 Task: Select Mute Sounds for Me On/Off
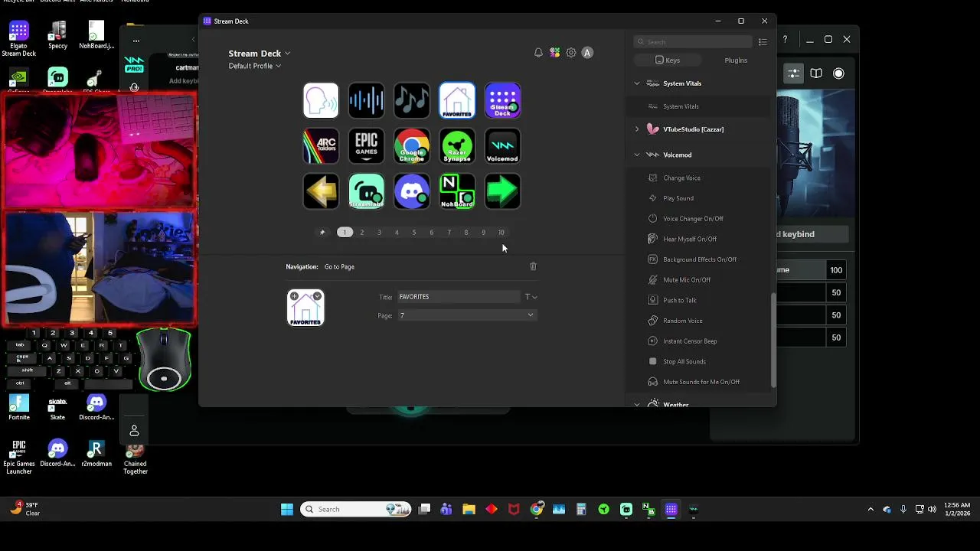click(698, 382)
